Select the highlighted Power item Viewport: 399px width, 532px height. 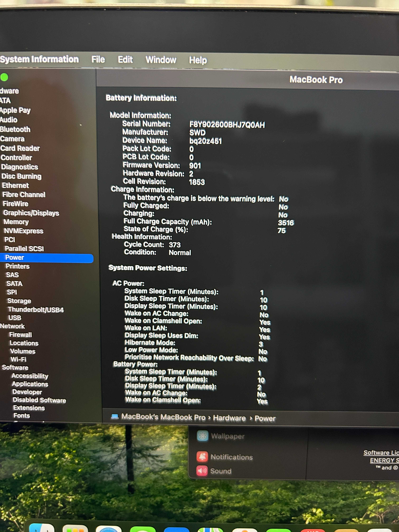[47, 258]
